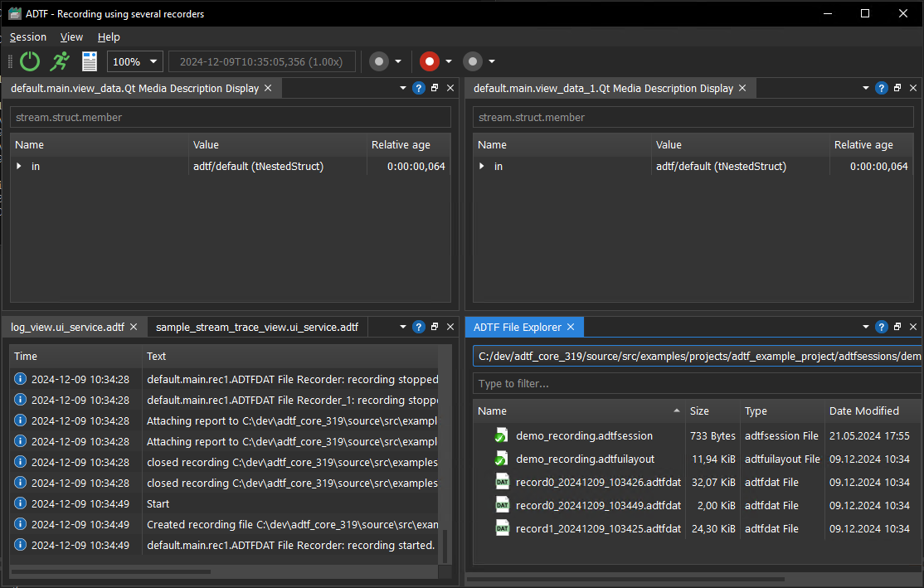
Task: Open tab list arrow in view_data_1 panel
Action: [x=866, y=88]
